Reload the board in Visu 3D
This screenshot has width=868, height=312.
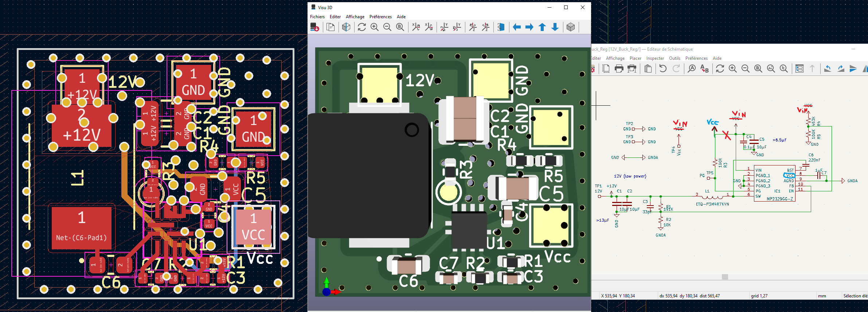click(x=315, y=27)
